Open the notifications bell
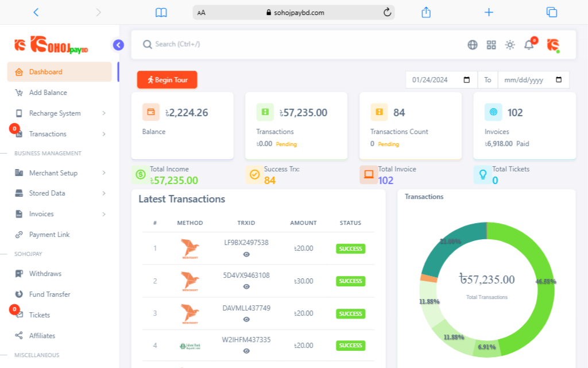588x368 pixels. tap(529, 45)
